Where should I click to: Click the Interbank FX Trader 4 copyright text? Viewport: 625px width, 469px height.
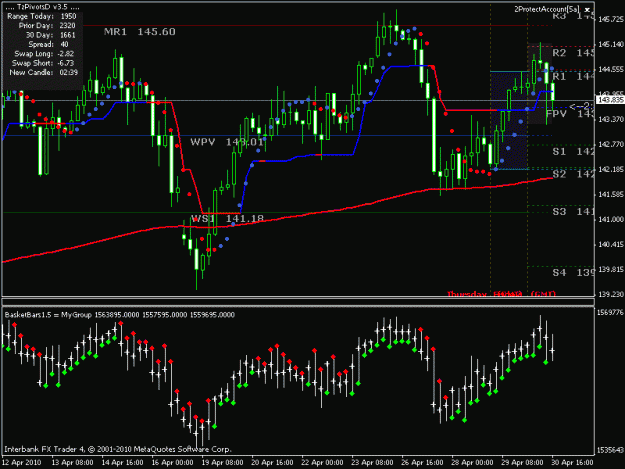tap(118, 449)
